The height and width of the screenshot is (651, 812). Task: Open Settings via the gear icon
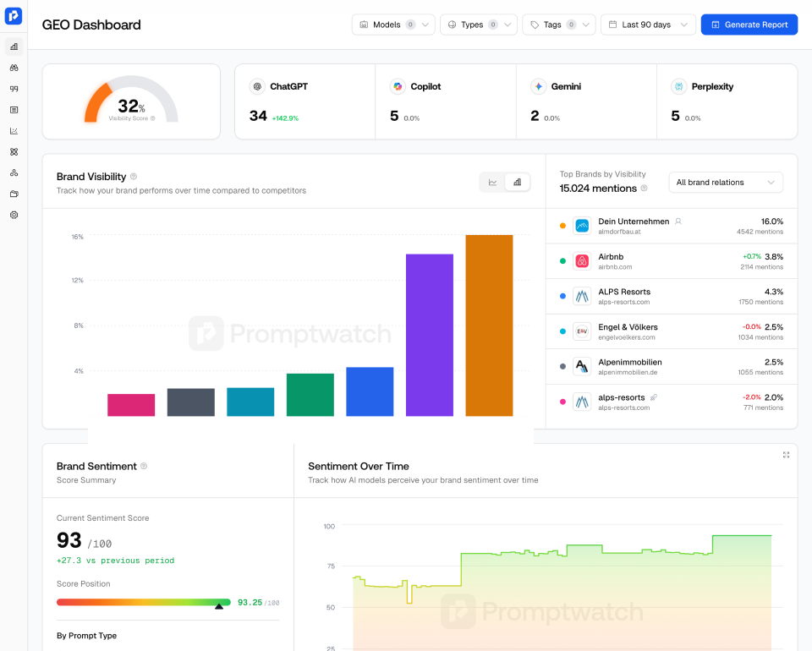14,215
